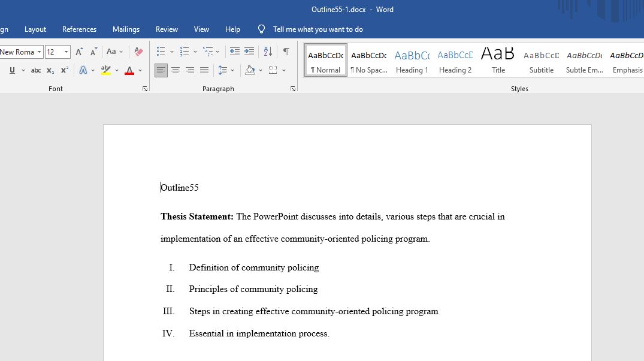Toggle justify alignment
644x361 pixels.
pos(204,70)
